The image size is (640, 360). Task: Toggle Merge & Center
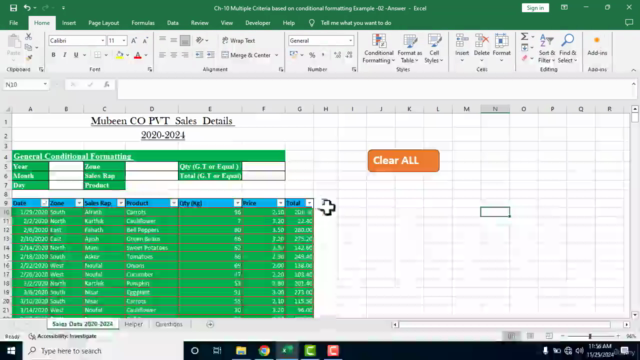click(246, 55)
